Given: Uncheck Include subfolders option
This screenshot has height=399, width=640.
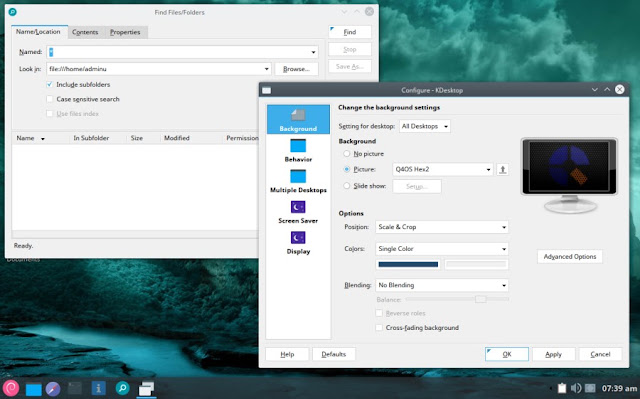Looking at the screenshot, I should (x=49, y=84).
